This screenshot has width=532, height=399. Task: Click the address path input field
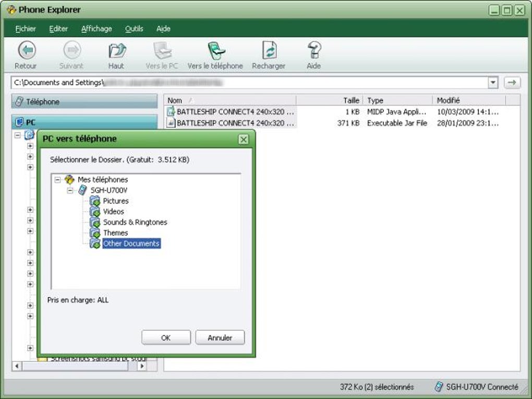point(250,82)
